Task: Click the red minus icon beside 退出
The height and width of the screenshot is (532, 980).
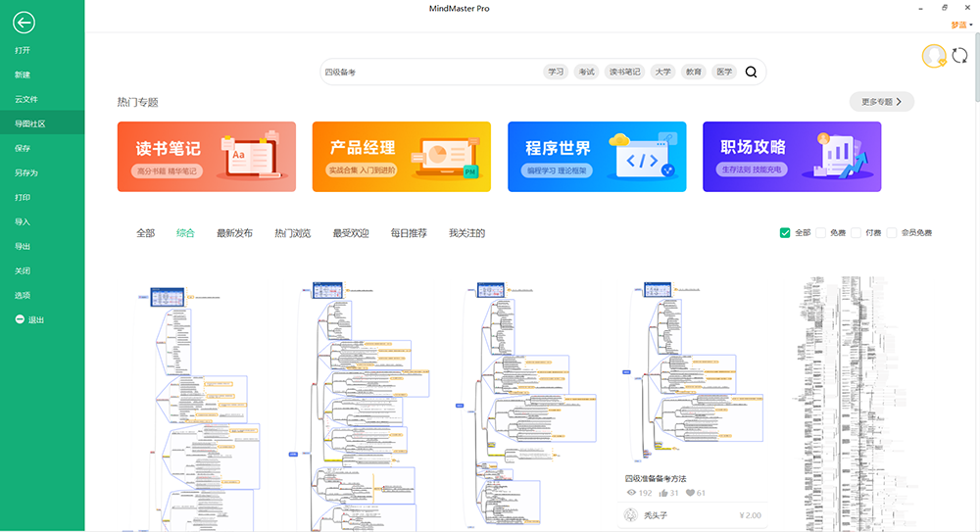Action: tap(20, 319)
